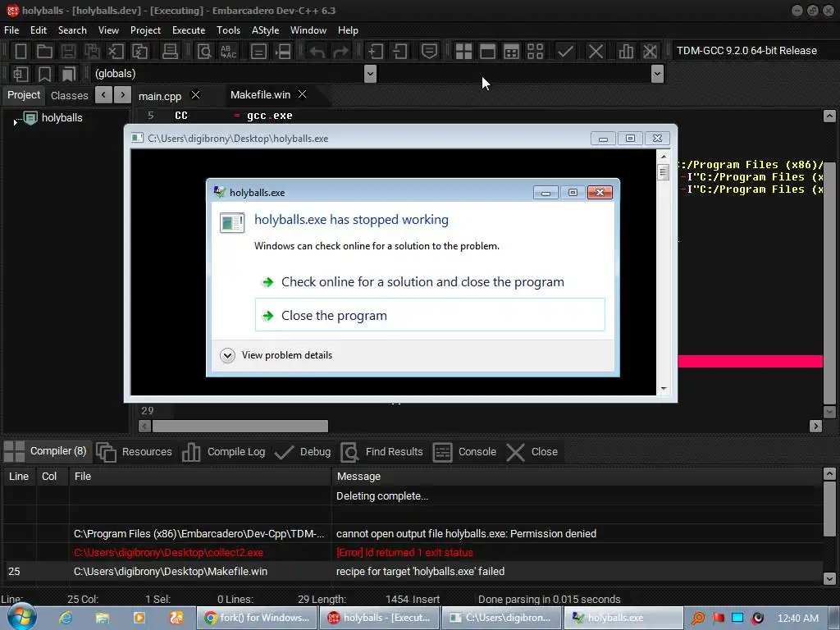The width and height of the screenshot is (840, 630).
Task: Open the File menu
Action: pos(11,30)
